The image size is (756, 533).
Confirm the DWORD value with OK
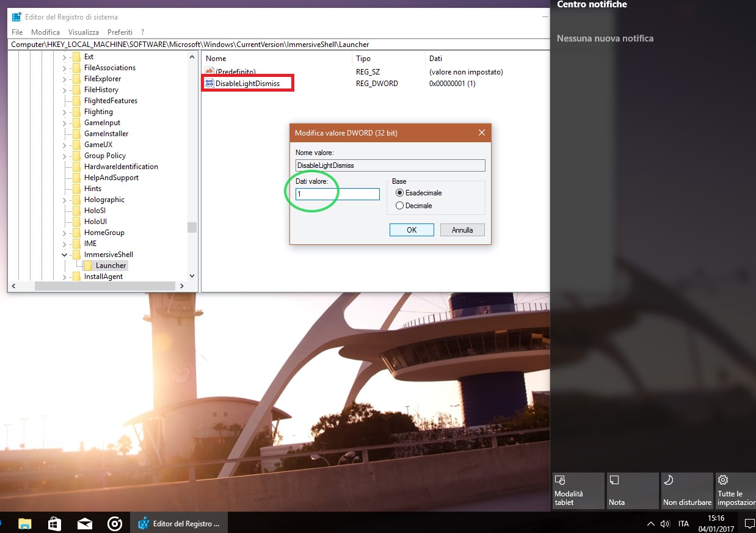(x=412, y=230)
